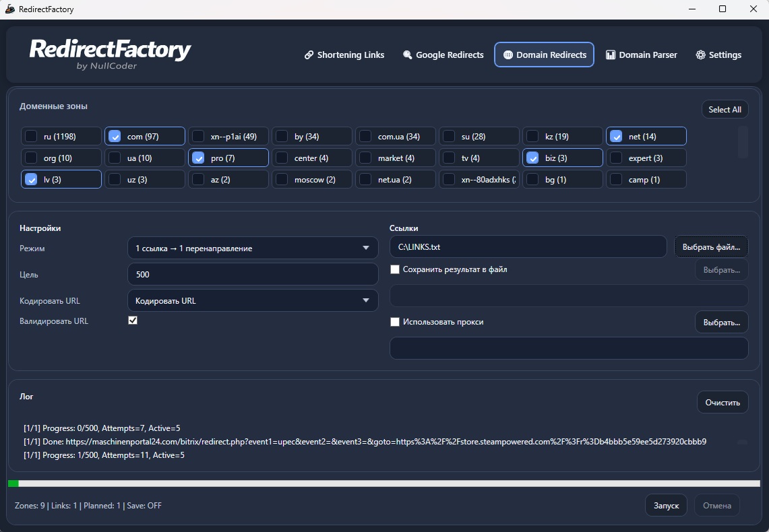Expand the Кодировать URL dropdown
The image size is (769, 532).
click(252, 301)
